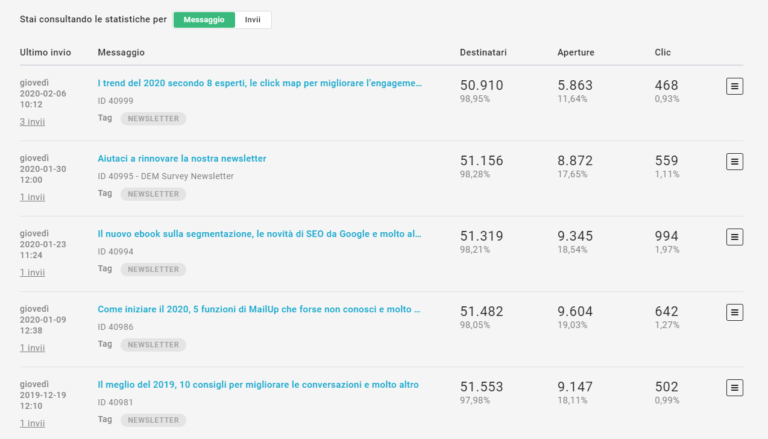Screen dimensions: 768x439
Task: Open 'Aiutaci a rinnovare la nostra newsletter'
Action: 182,158
